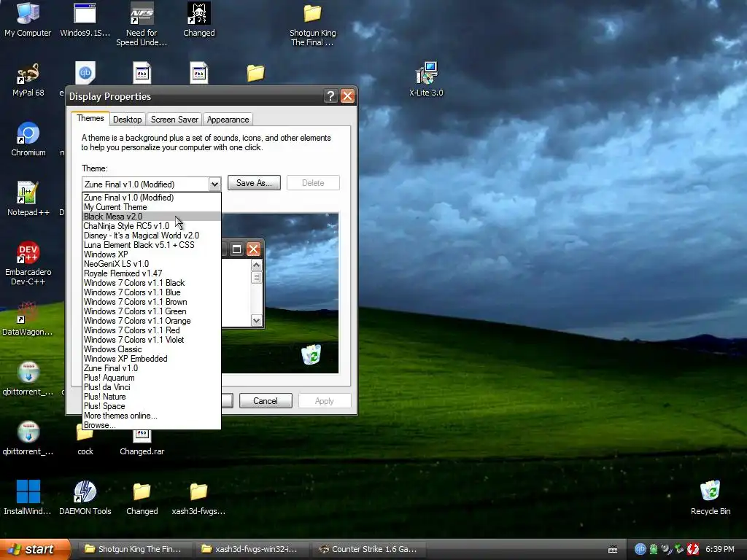Click the Cancel button

266,401
